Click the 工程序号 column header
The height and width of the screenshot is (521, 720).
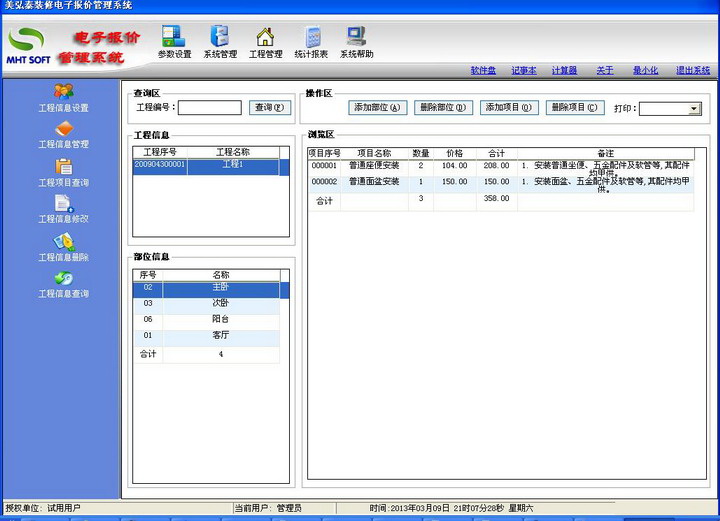(x=160, y=152)
